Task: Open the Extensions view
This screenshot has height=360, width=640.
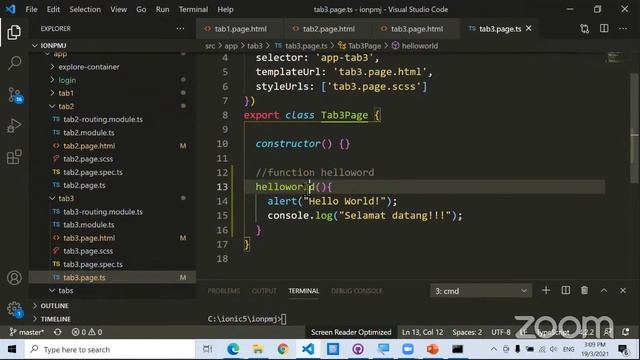Action: 14,157
